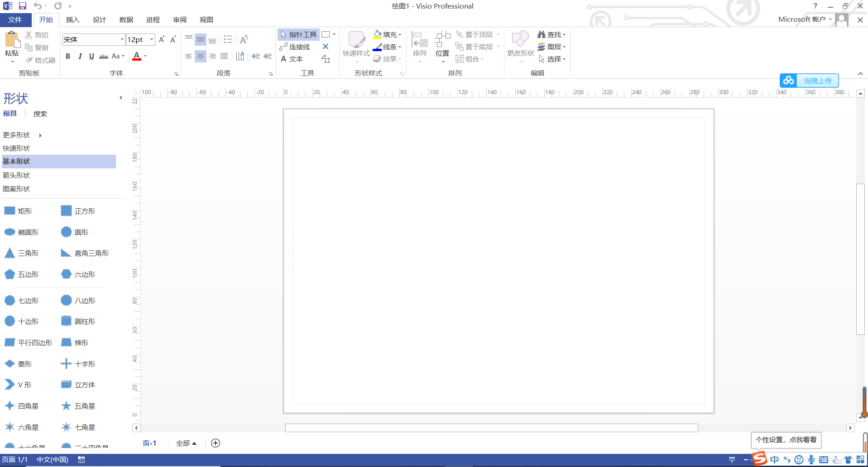Viewport: 868px width, 467px height.
Task: Open the Position (位置) dropdown
Action: [x=442, y=47]
